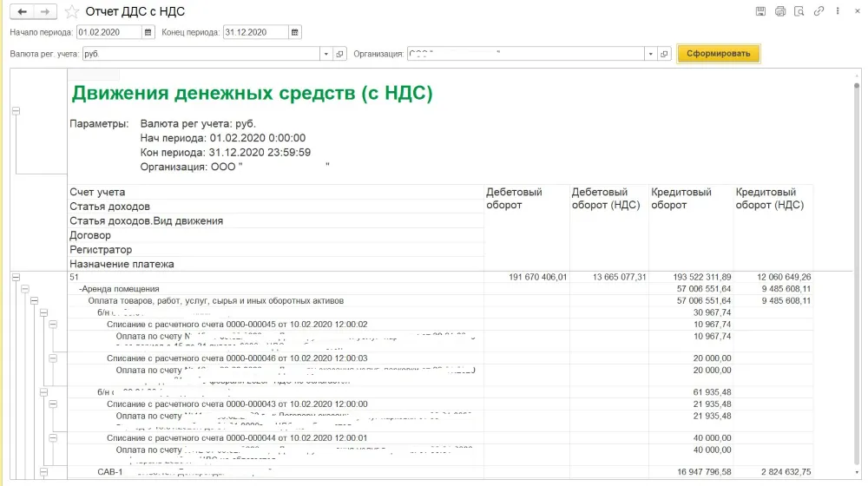Screen dimensions: 868x486
Task: Open print preview icon
Action: (x=799, y=11)
